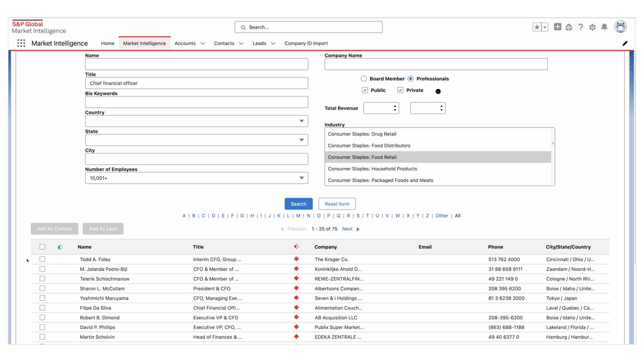The image size is (644, 362).
Task: Open the Notifications bell
Action: coord(604,27)
